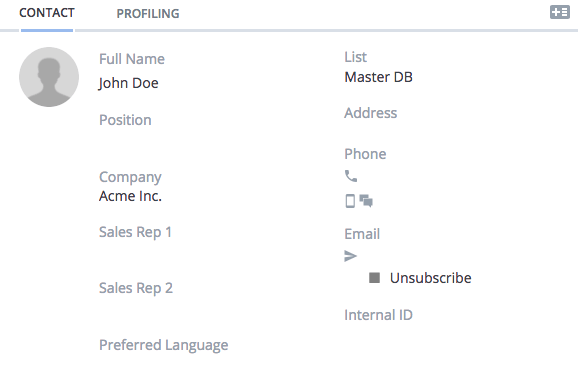Toggle the Unsubscribe checkbox
The height and width of the screenshot is (371, 578).
tap(374, 278)
